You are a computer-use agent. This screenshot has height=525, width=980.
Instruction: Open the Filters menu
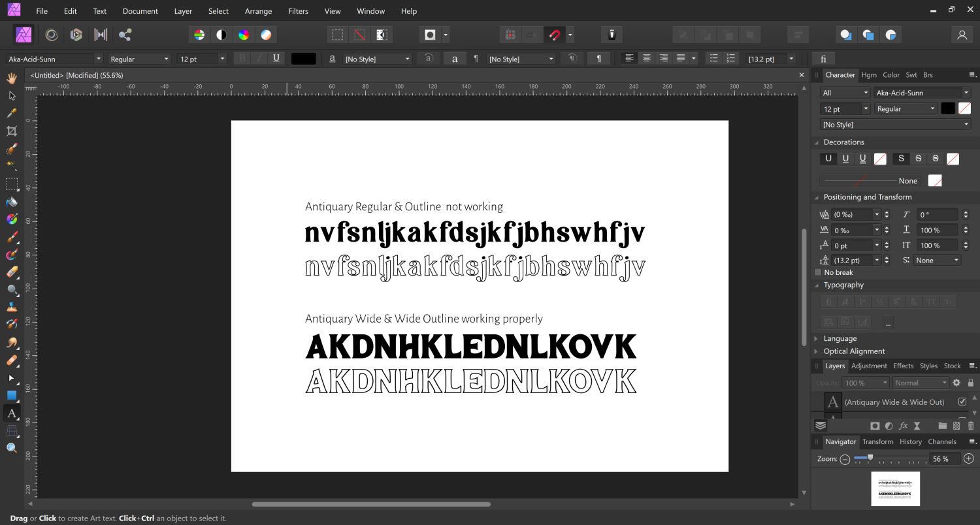coord(298,11)
